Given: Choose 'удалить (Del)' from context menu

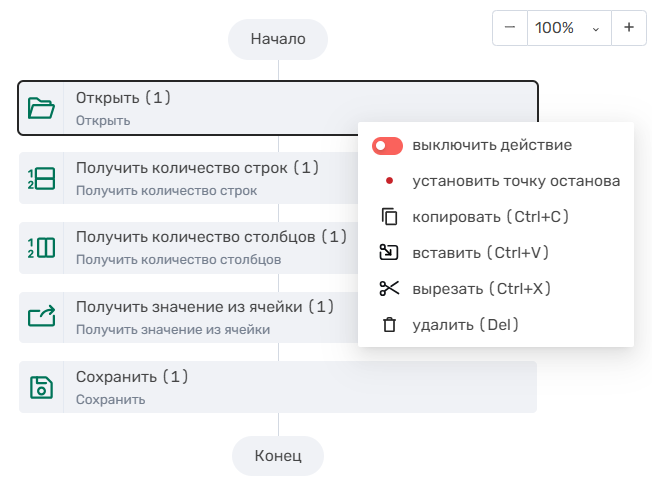Looking at the screenshot, I should [465, 325].
